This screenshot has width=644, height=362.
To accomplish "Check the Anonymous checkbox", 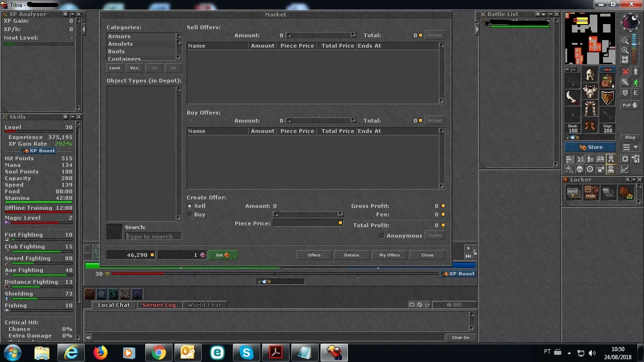I will 382,236.
